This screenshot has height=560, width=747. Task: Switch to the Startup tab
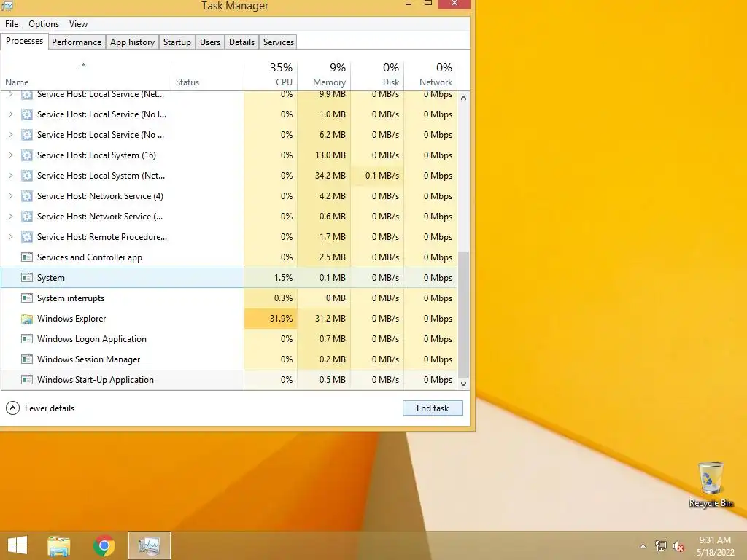[177, 42]
